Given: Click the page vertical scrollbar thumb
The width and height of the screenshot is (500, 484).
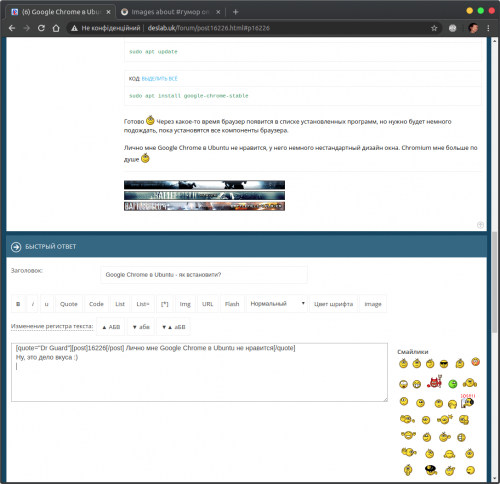Looking at the screenshot, I should (494, 282).
